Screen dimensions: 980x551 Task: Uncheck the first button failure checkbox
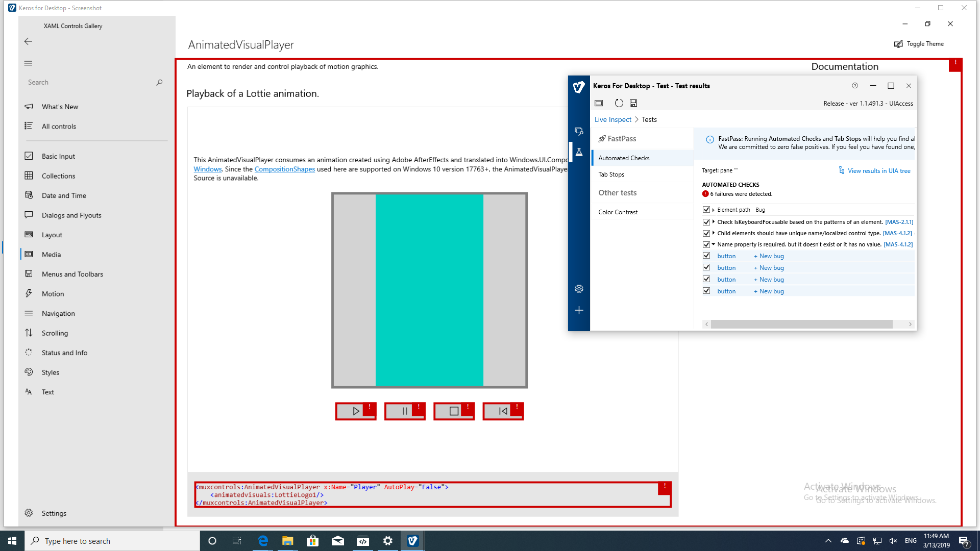click(706, 256)
